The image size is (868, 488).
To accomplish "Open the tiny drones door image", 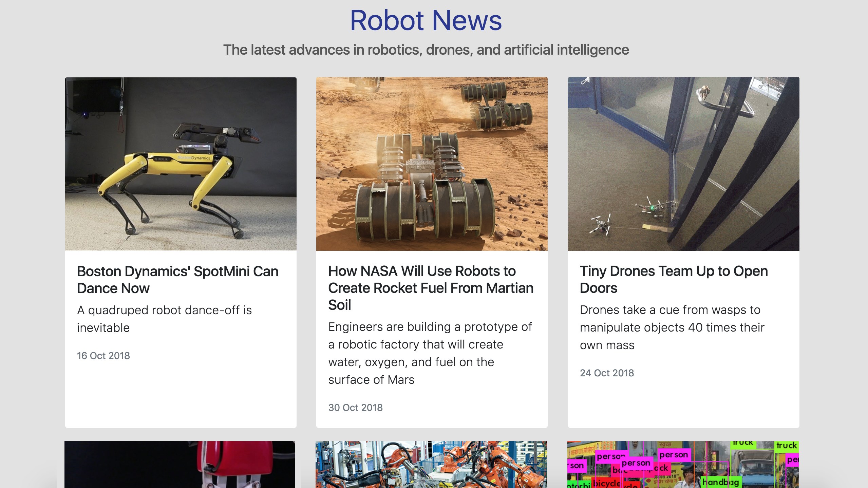I will coord(683,164).
